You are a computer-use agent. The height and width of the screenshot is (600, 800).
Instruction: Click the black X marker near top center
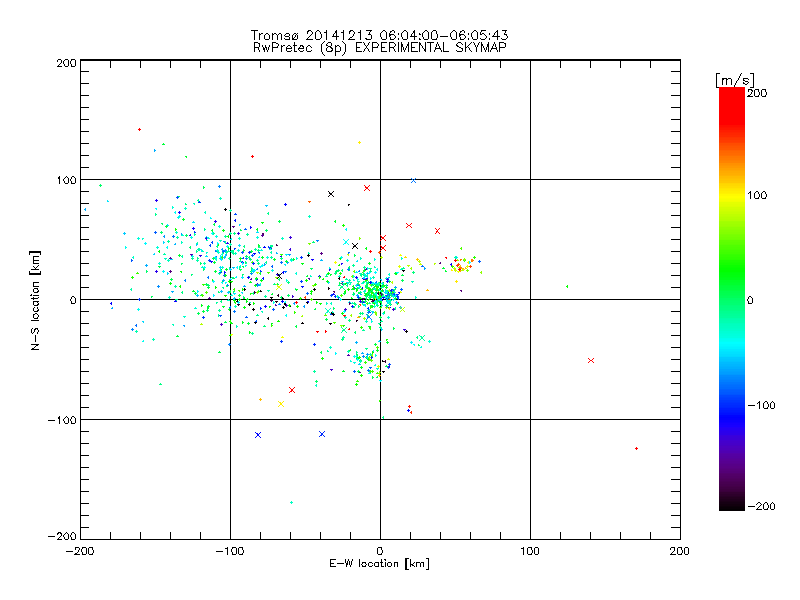(331, 194)
